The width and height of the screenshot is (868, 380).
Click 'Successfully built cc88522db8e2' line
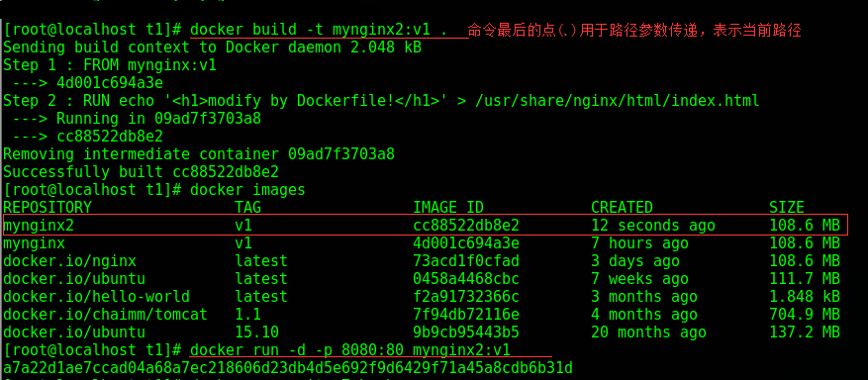click(142, 171)
